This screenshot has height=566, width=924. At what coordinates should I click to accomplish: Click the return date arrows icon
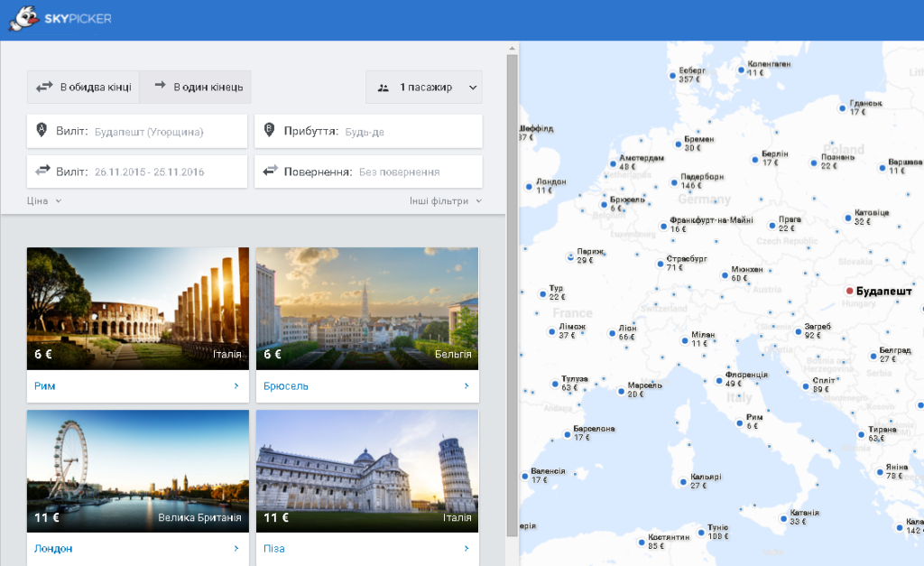coord(270,171)
